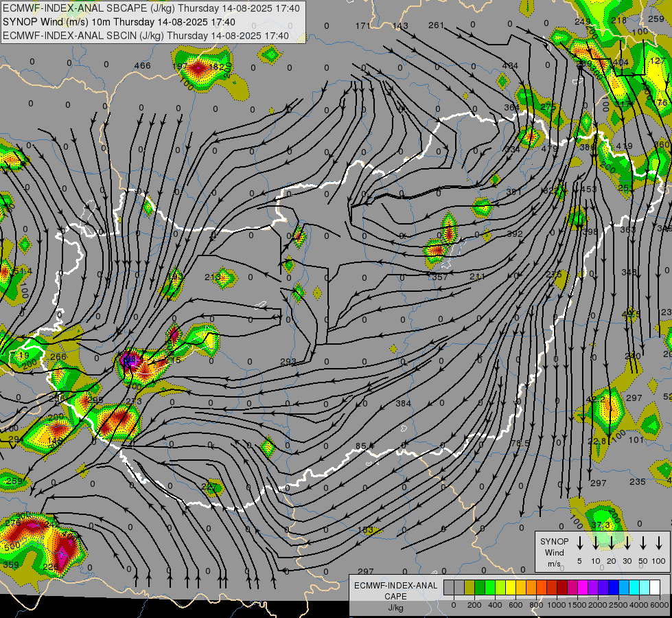
Task: Click the map value 235
Action: point(638,481)
